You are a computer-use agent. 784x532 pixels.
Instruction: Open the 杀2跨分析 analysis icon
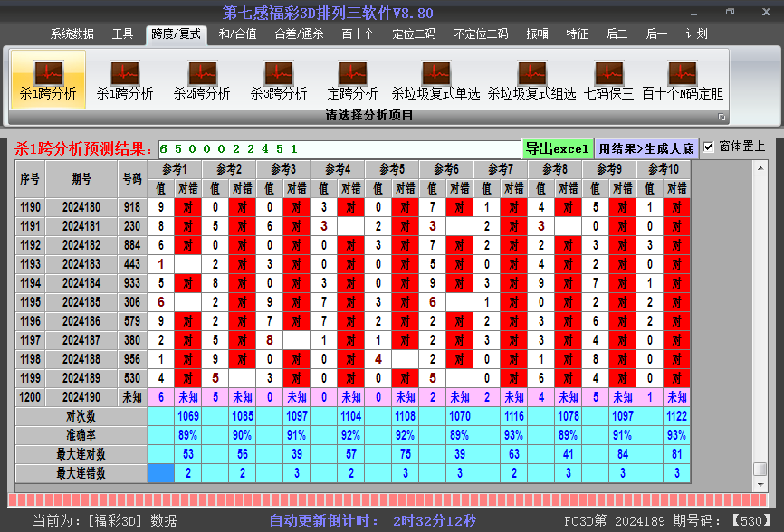202,80
